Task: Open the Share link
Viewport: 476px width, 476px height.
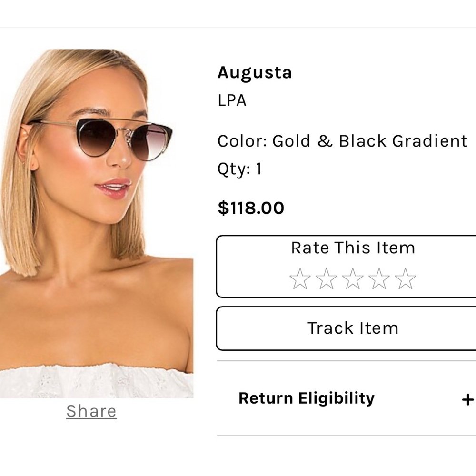Action: click(x=90, y=410)
